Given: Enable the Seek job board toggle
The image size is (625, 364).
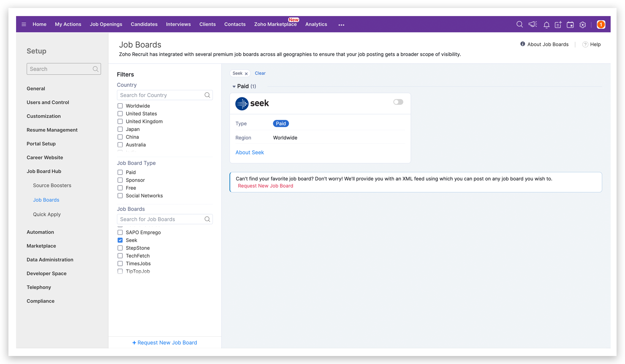Looking at the screenshot, I should [398, 102].
